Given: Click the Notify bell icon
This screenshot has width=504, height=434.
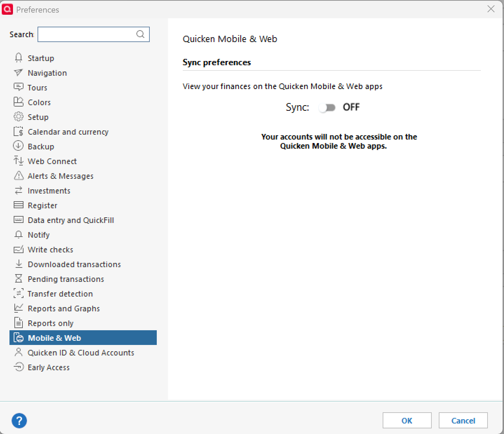Looking at the screenshot, I should (19, 234).
